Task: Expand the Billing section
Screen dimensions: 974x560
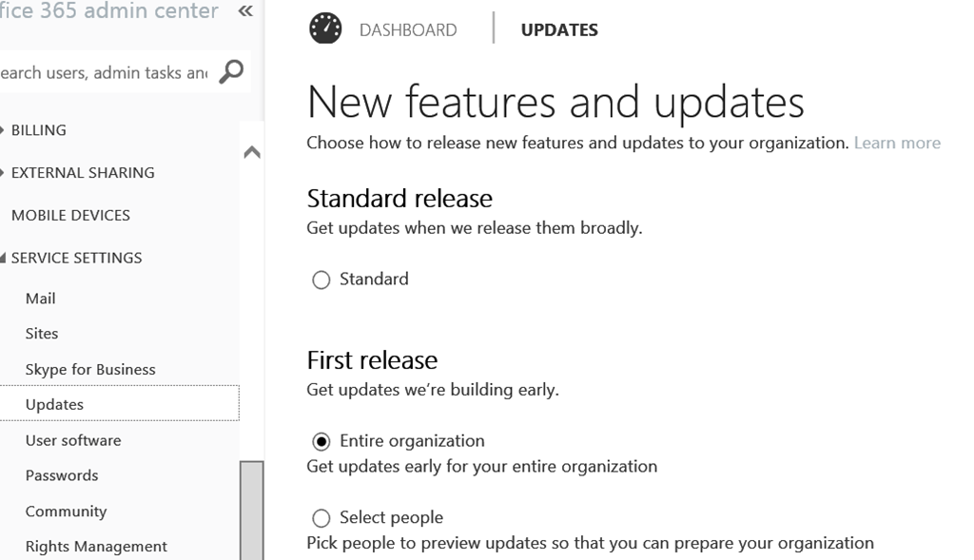Action: coord(38,130)
